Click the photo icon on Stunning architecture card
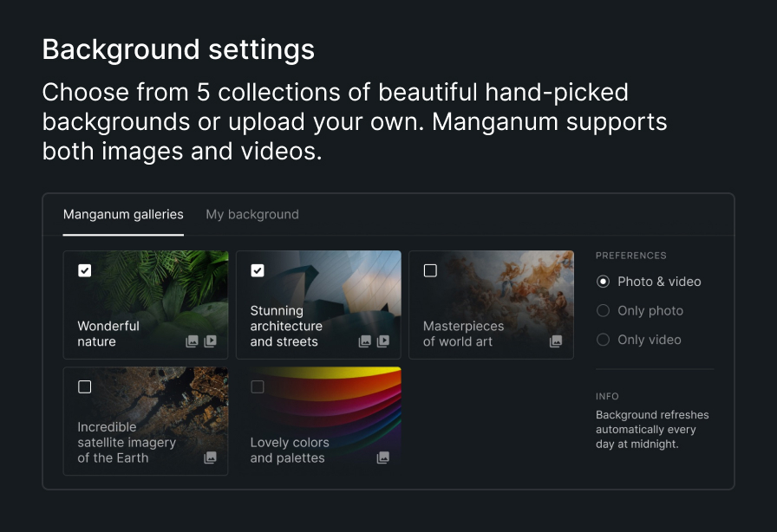 [365, 341]
